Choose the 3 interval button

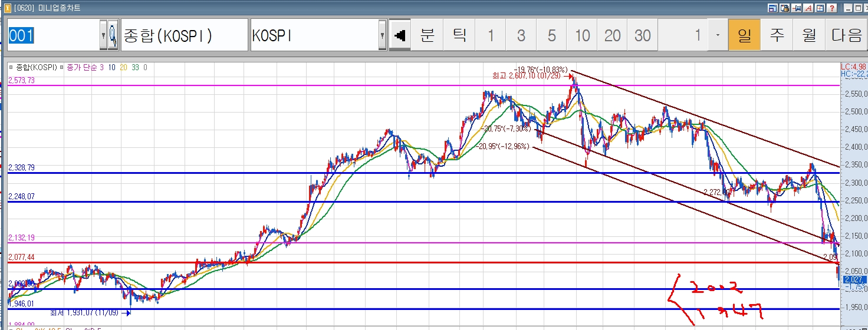click(x=521, y=36)
